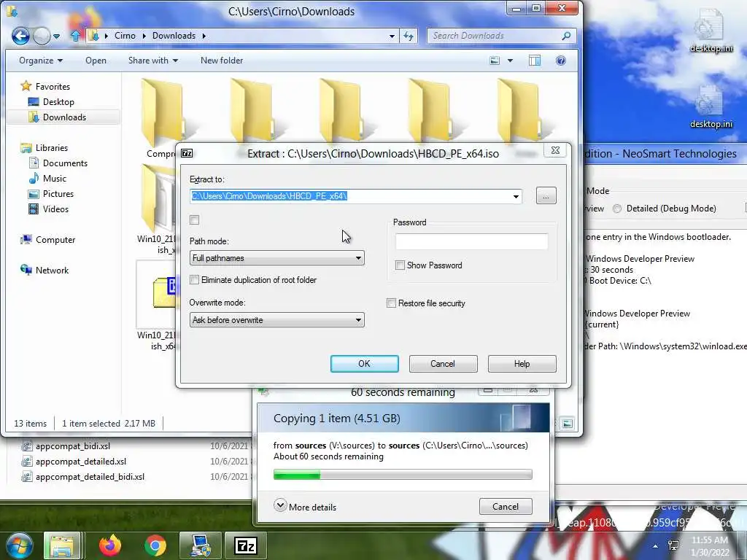Image resolution: width=747 pixels, height=560 pixels.
Task: Select the top desktop.ini desktop icon
Action: [x=711, y=31]
